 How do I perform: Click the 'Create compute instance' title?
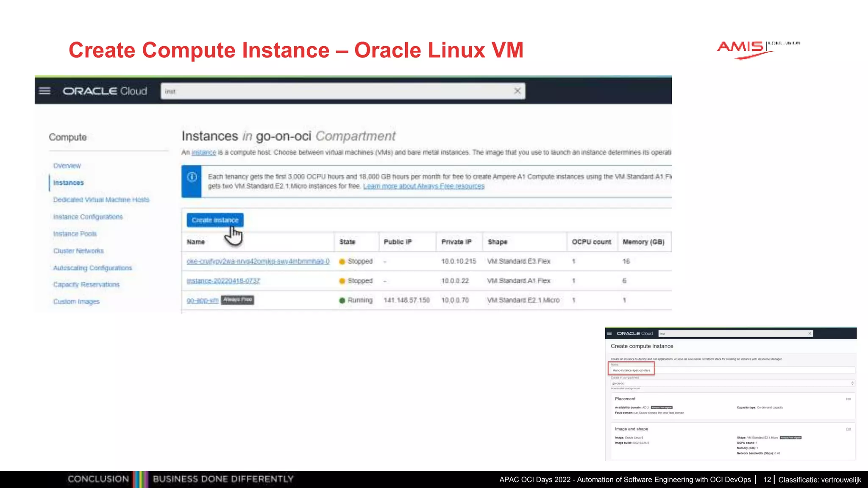coord(642,346)
